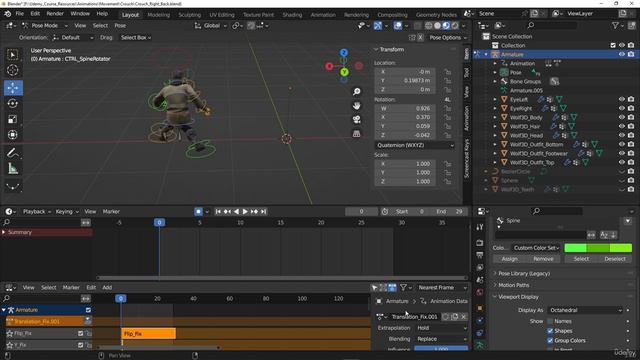Toggle X-ray display icon in viewport header
The height and width of the screenshot is (360, 640).
tap(417, 26)
